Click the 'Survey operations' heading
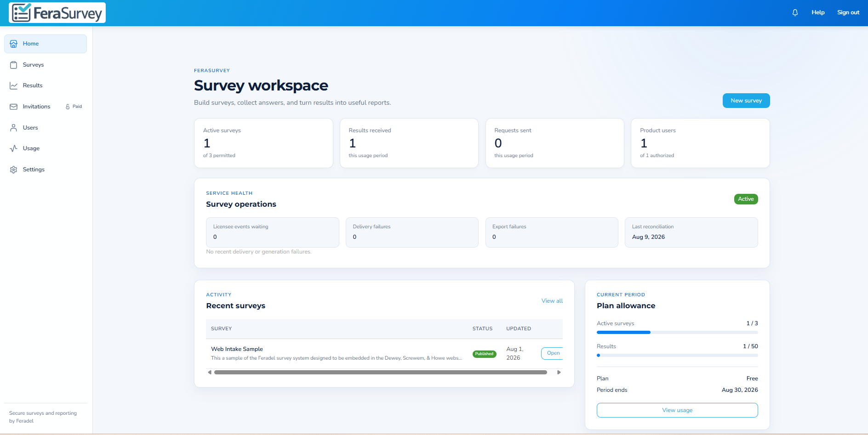This screenshot has width=868, height=435. coord(241,204)
